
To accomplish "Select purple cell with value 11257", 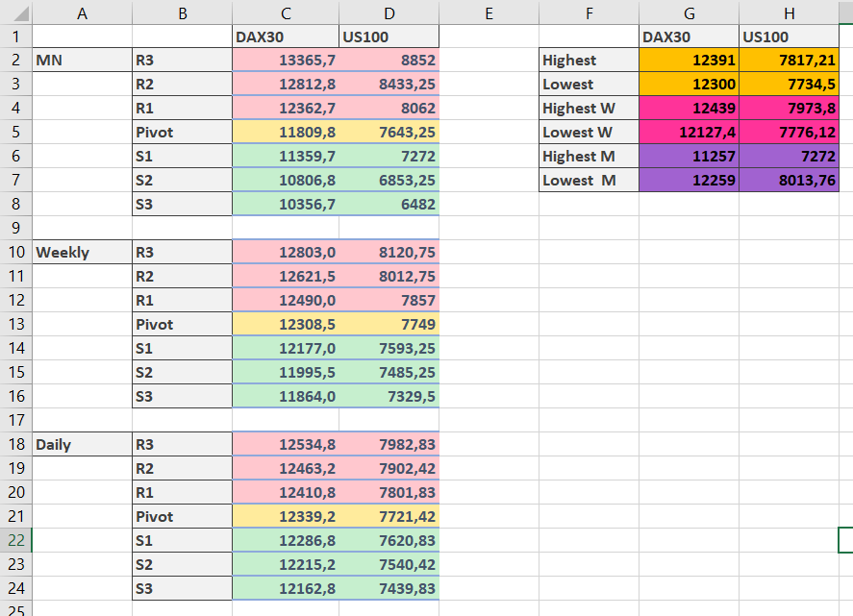I will point(689,156).
